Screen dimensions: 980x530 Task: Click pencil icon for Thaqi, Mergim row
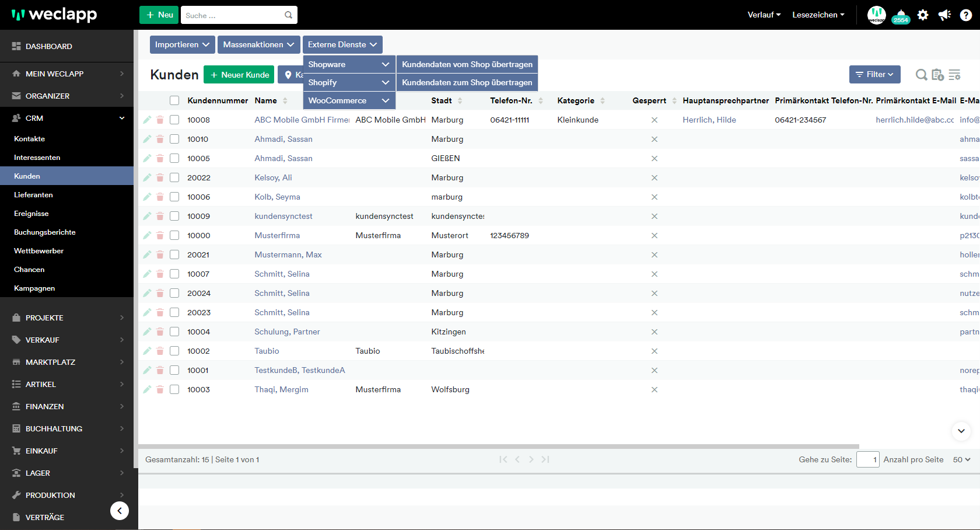click(147, 389)
